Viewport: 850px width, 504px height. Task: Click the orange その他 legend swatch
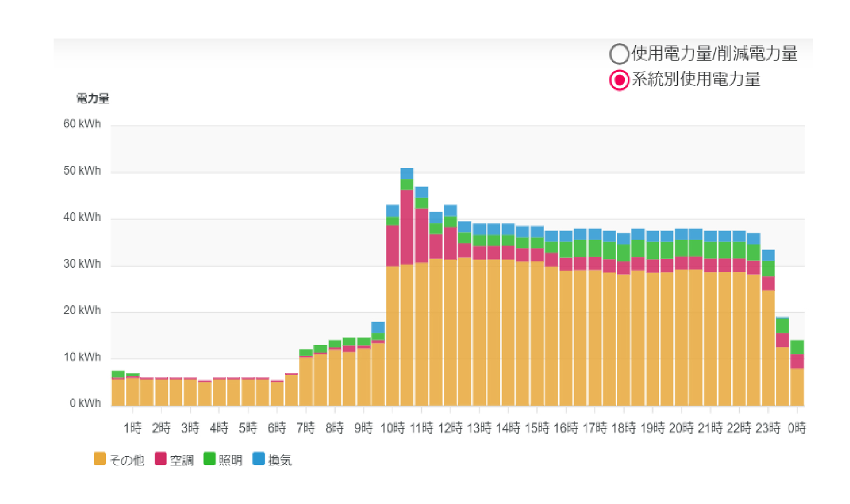point(100,459)
